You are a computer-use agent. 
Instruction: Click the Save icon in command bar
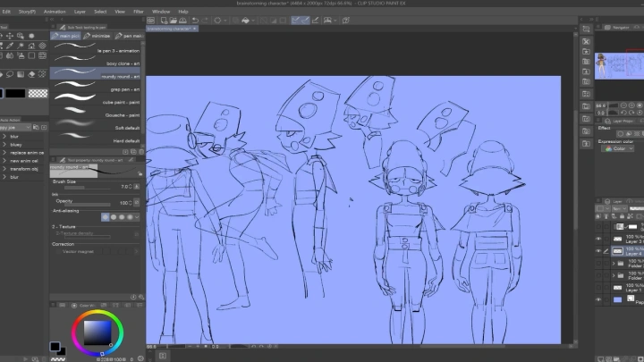pyautogui.click(x=182, y=20)
